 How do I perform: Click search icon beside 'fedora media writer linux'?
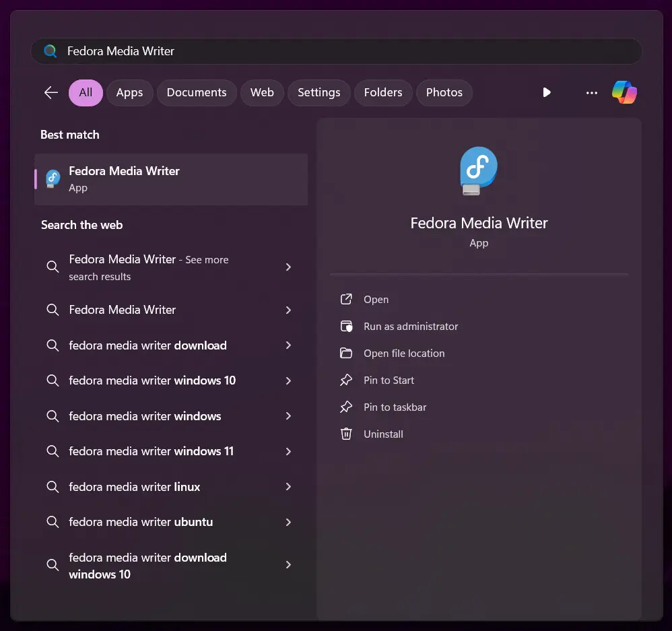[53, 487]
